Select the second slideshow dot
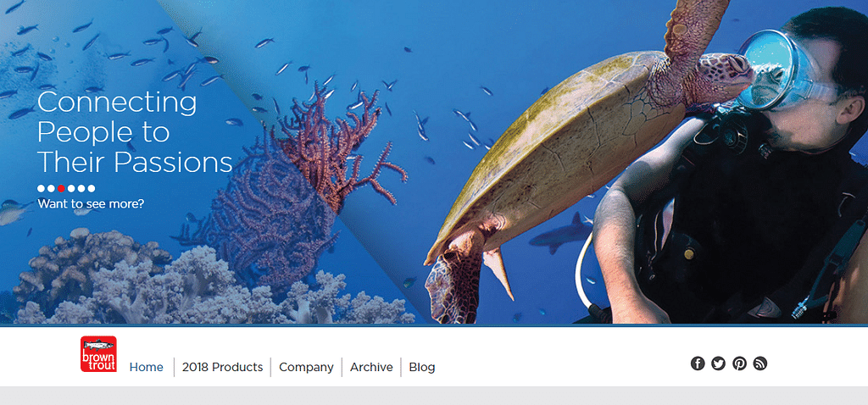868x405 pixels. 51,188
